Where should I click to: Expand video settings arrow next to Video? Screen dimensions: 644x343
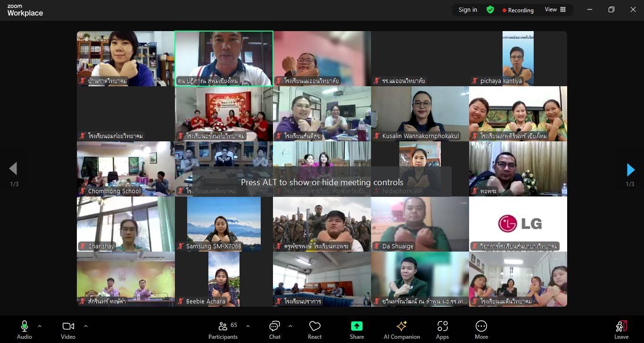point(85,326)
